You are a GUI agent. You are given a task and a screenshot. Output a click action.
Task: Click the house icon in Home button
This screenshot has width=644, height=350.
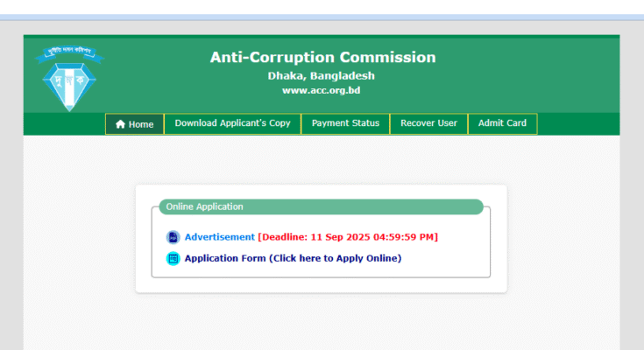(120, 124)
